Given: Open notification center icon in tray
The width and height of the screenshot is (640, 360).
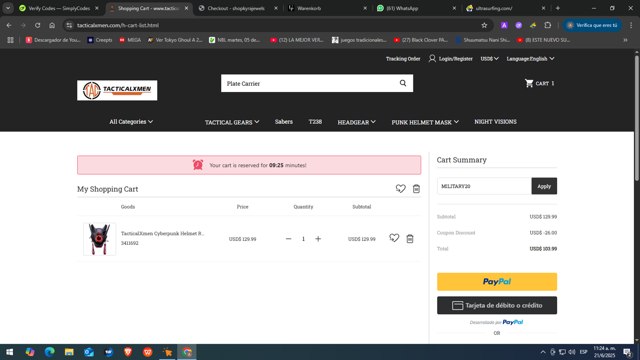Looking at the screenshot, I should tap(627, 352).
